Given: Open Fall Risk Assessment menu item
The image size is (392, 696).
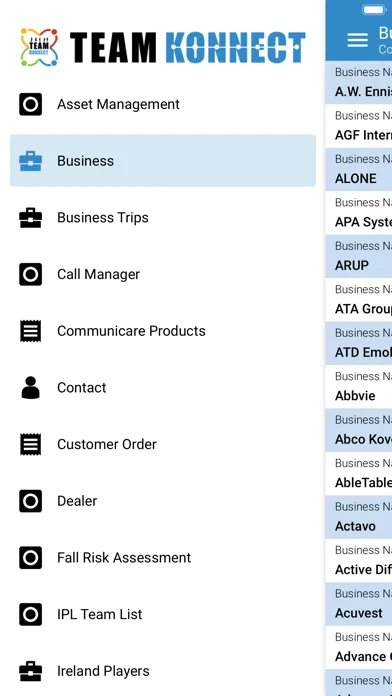Looking at the screenshot, I should pyautogui.click(x=163, y=558).
